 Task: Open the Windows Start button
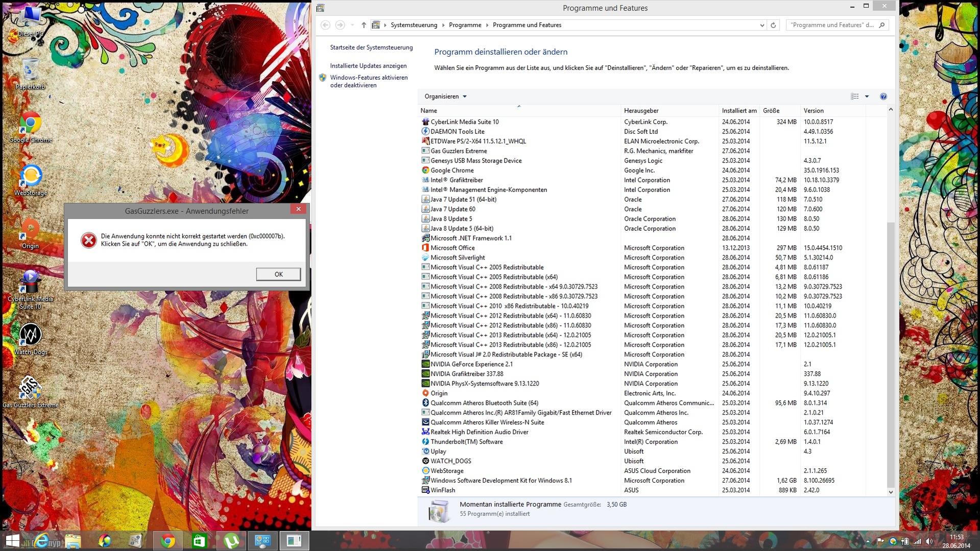point(13,541)
